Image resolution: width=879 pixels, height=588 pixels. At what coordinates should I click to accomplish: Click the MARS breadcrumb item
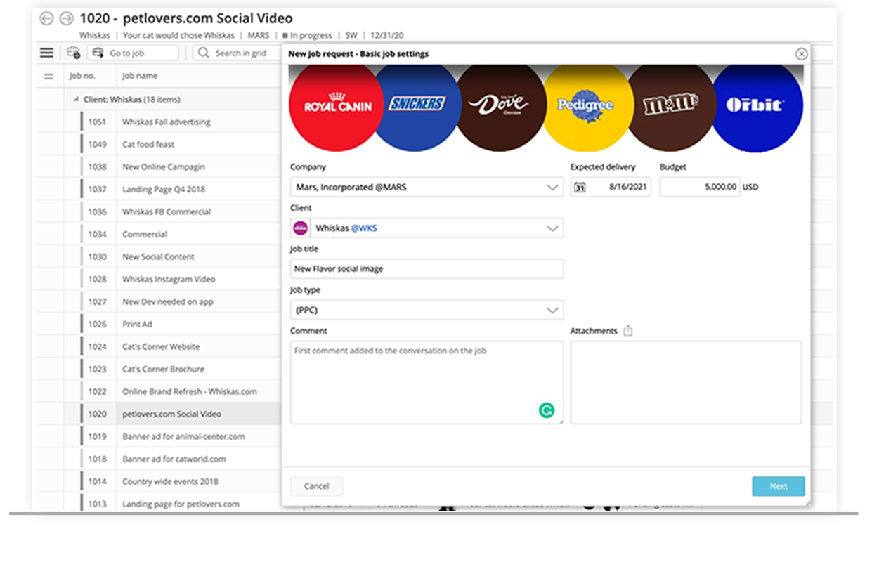[x=260, y=34]
